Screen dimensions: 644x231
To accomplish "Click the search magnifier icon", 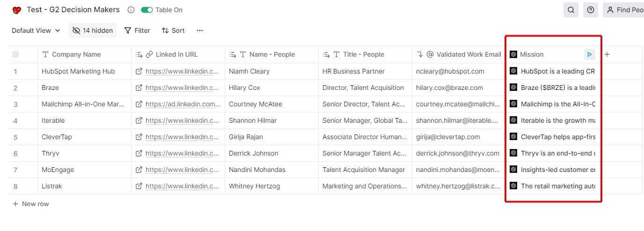I will pyautogui.click(x=571, y=10).
